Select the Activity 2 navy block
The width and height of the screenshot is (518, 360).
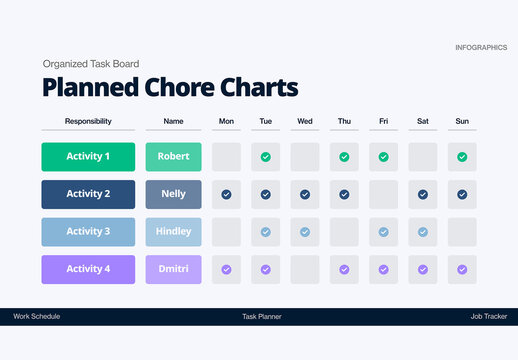(x=88, y=194)
